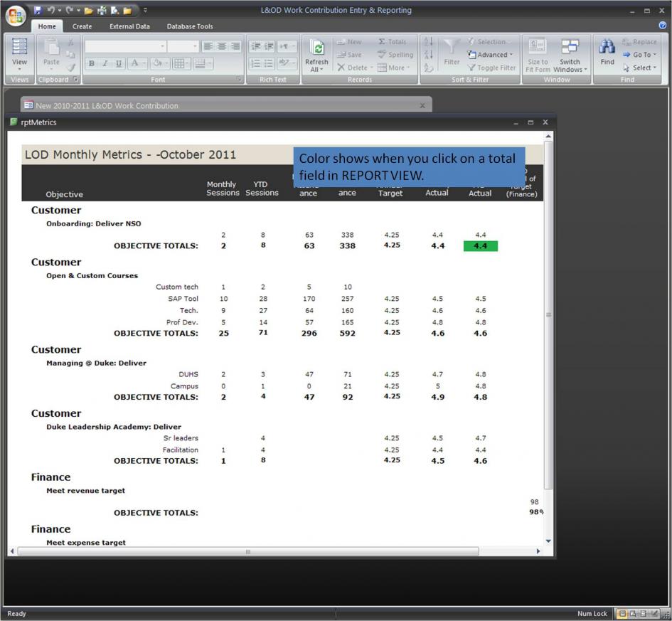
Task: Click the Help question mark icon
Action: click(x=663, y=26)
